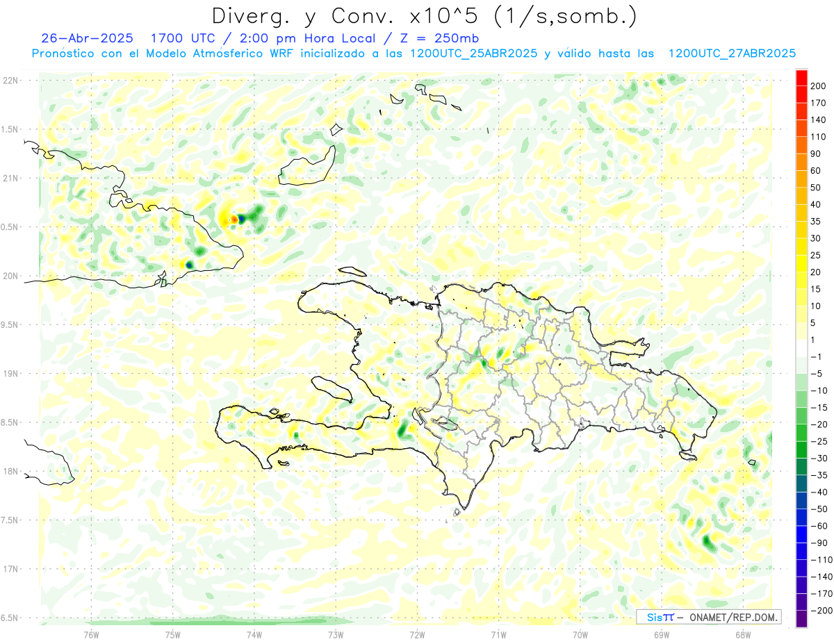Click the latitude axis label '19N'
Viewport: 834px width, 644px height.
10,374
